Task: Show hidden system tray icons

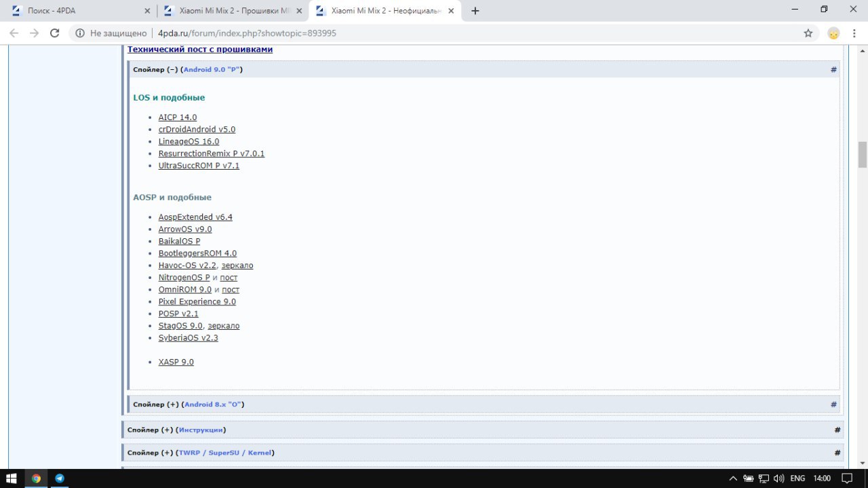Action: [733, 478]
